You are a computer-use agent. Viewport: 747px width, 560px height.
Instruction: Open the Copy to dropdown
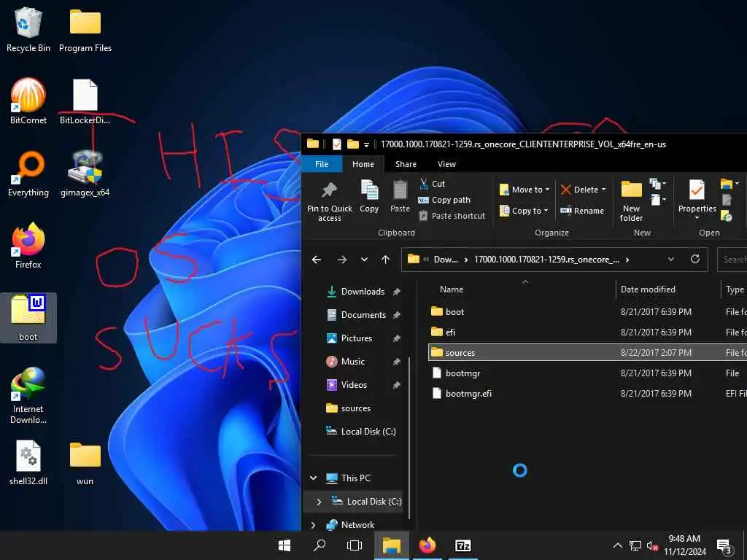(x=524, y=211)
